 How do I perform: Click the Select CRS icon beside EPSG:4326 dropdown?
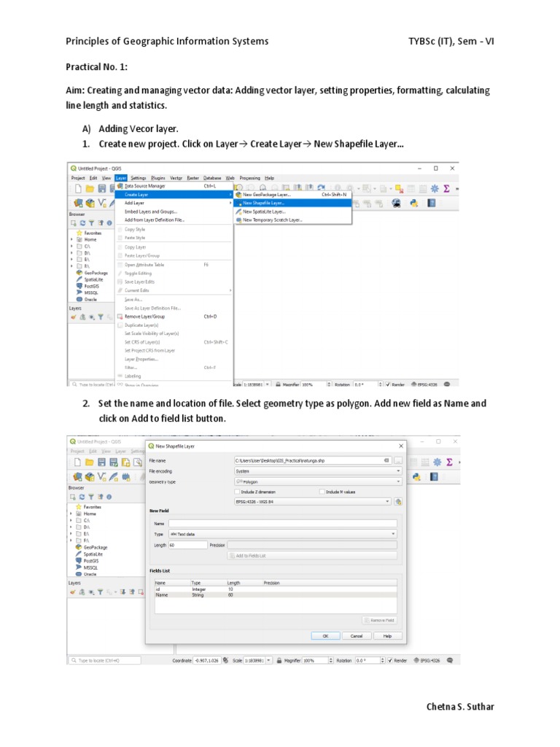point(398,502)
